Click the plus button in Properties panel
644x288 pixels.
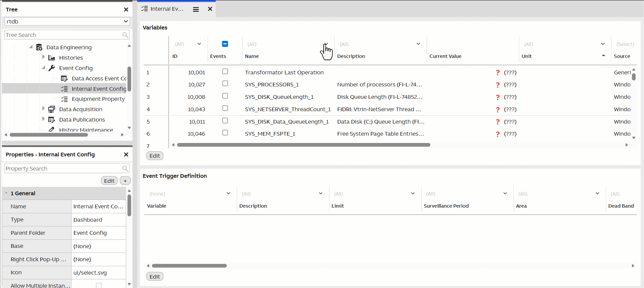point(125,181)
